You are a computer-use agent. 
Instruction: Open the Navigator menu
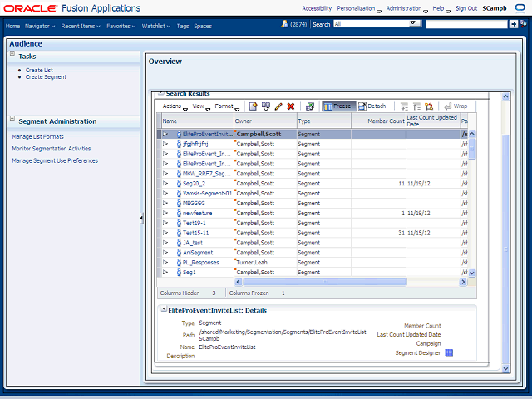(x=40, y=26)
